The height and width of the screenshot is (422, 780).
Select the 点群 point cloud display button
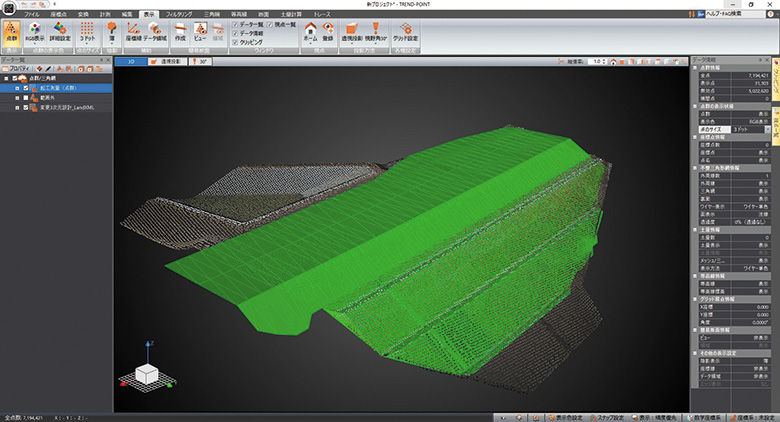[11, 33]
